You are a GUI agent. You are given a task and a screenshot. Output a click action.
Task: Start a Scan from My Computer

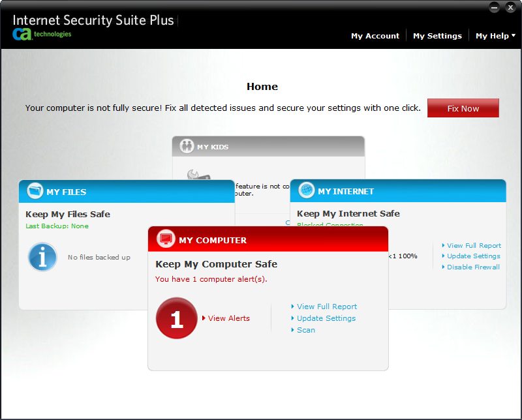(305, 330)
